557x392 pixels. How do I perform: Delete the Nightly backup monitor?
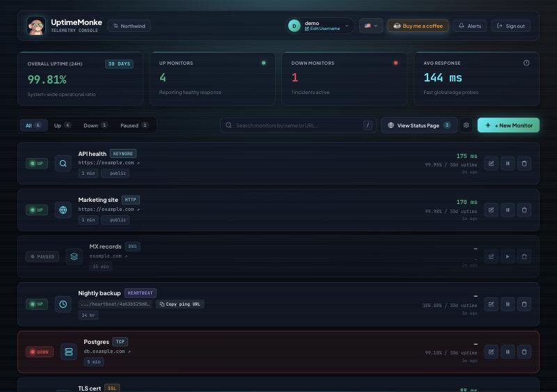pyautogui.click(x=524, y=304)
